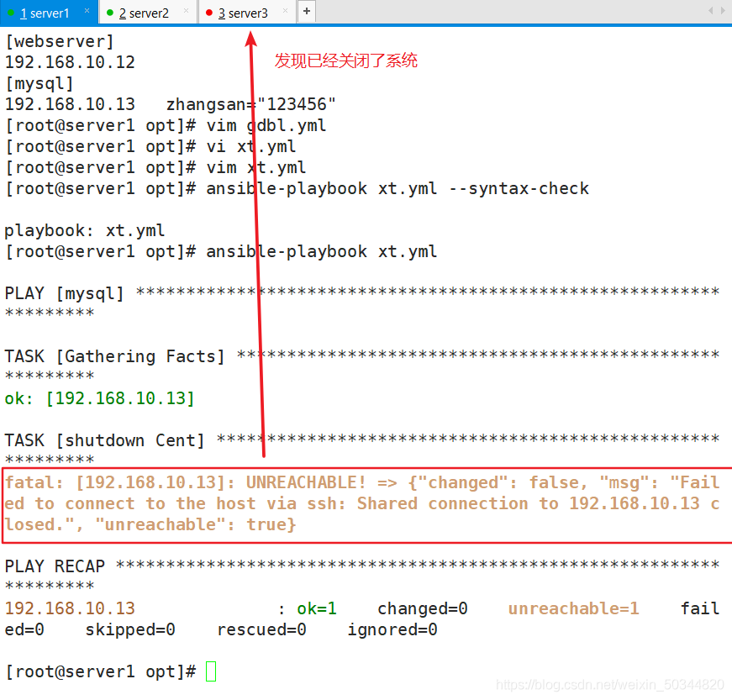This screenshot has width=732, height=700.
Task: Open a new session tab with plus button
Action: pyautogui.click(x=307, y=11)
